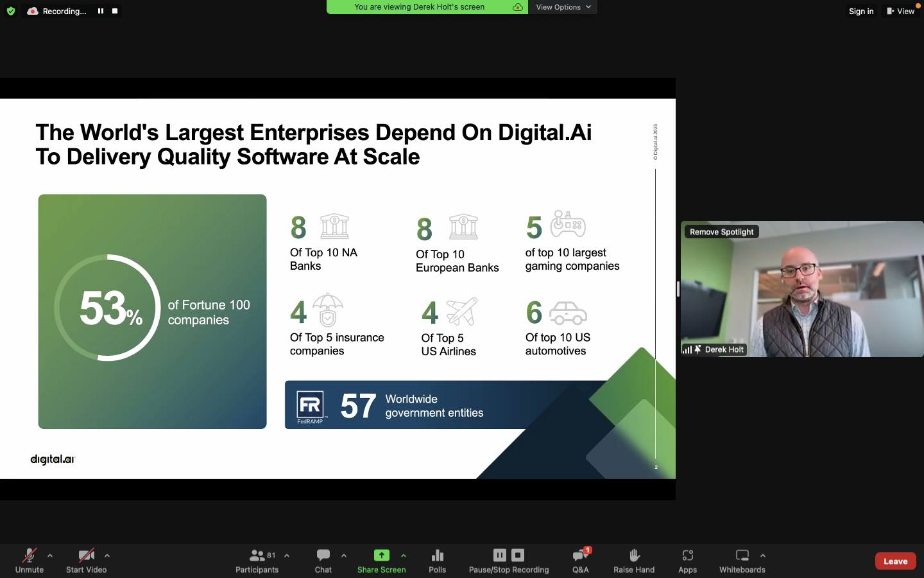
Task: Click 'of Fortune 100 companies' text
Action: [209, 313]
